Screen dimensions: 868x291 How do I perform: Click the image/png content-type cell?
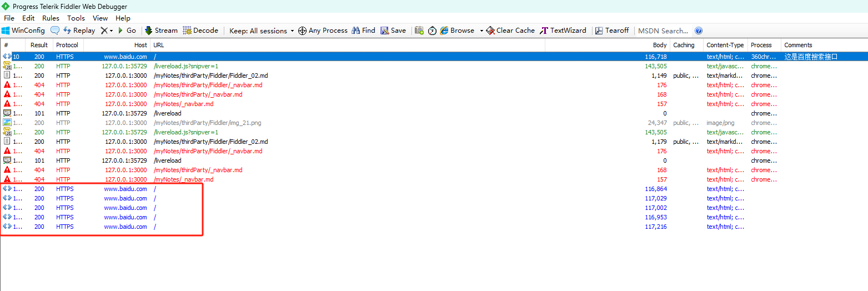pos(721,123)
